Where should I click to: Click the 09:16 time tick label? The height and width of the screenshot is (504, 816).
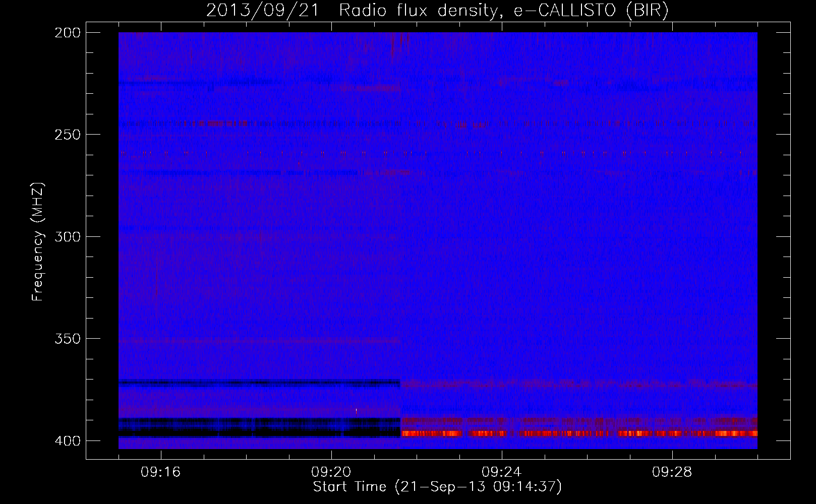161,472
